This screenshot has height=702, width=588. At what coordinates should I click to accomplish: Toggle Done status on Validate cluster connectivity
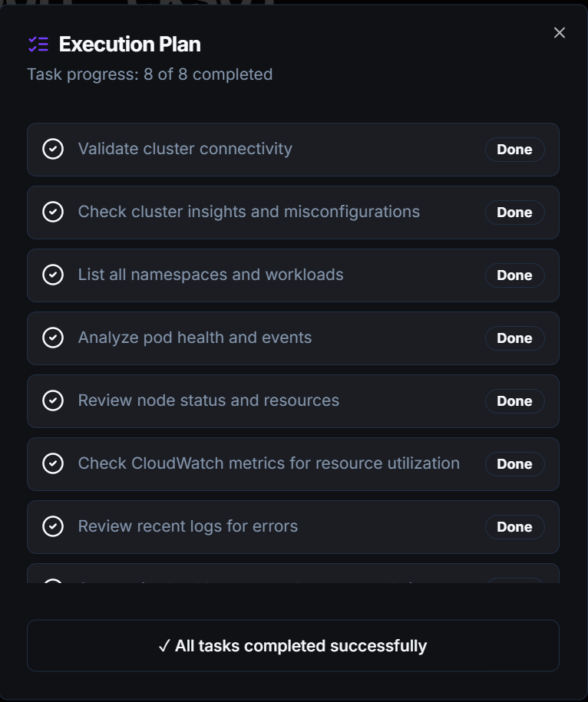point(514,150)
